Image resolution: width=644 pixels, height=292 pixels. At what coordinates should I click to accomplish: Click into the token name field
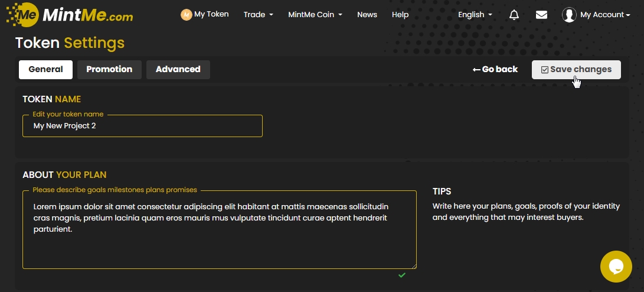(x=142, y=126)
